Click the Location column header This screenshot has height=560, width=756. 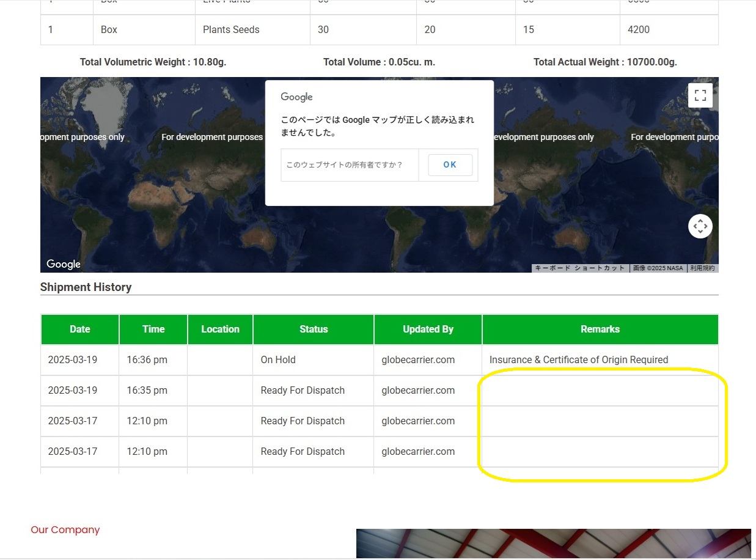(220, 330)
